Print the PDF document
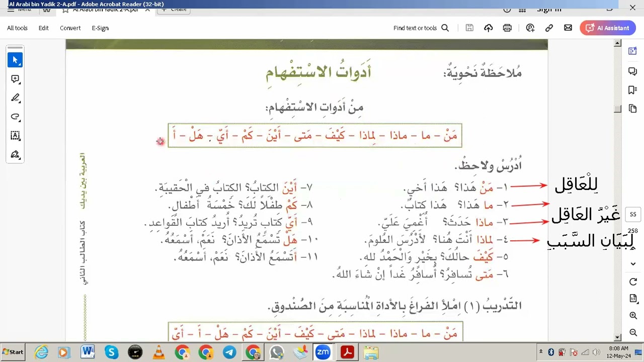This screenshot has width=644, height=362. tap(507, 28)
